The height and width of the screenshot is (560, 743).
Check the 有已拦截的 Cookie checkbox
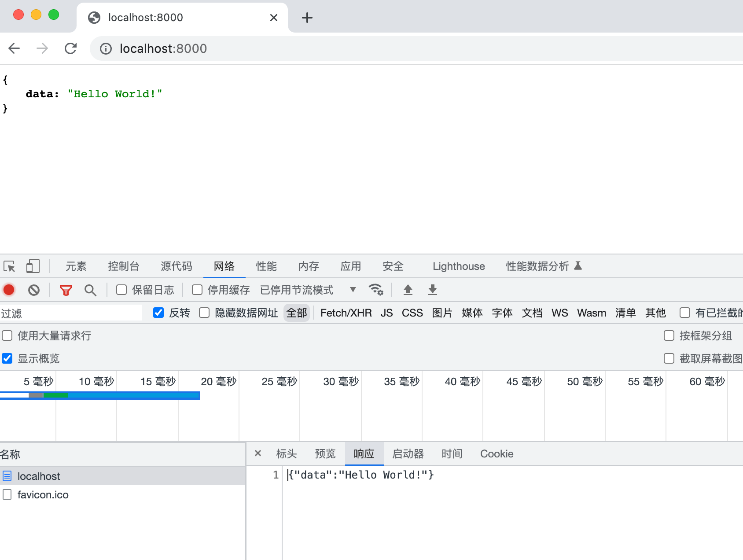click(685, 313)
